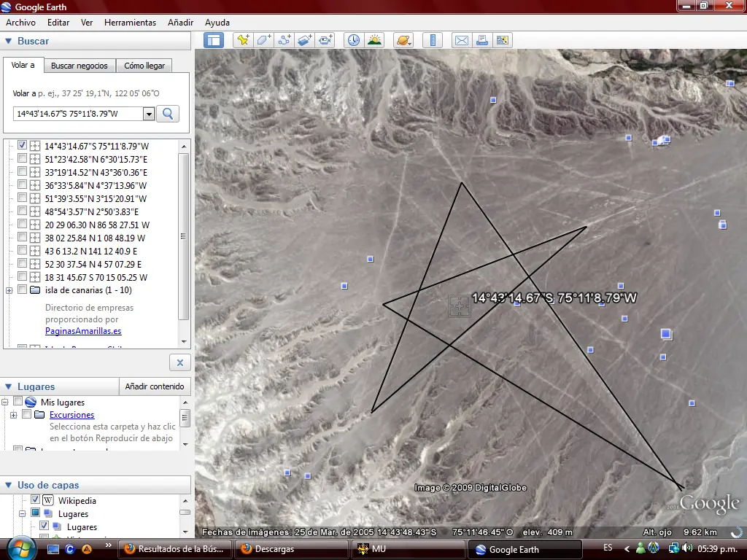Collapse the Mis lugares tree node
This screenshot has width=747, height=560.
[x=5, y=402]
